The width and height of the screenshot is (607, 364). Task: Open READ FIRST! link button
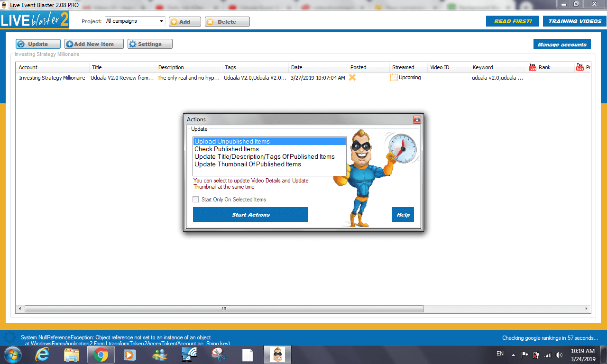click(513, 21)
